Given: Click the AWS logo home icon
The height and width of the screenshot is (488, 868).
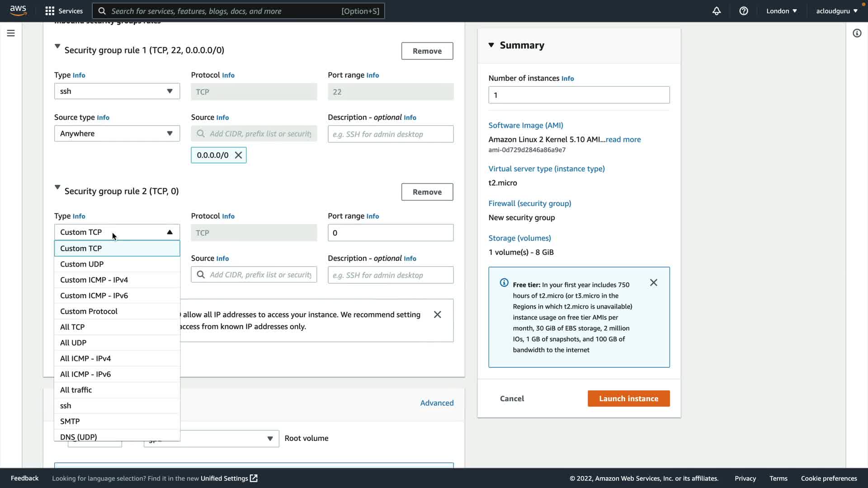Looking at the screenshot, I should pyautogui.click(x=18, y=10).
